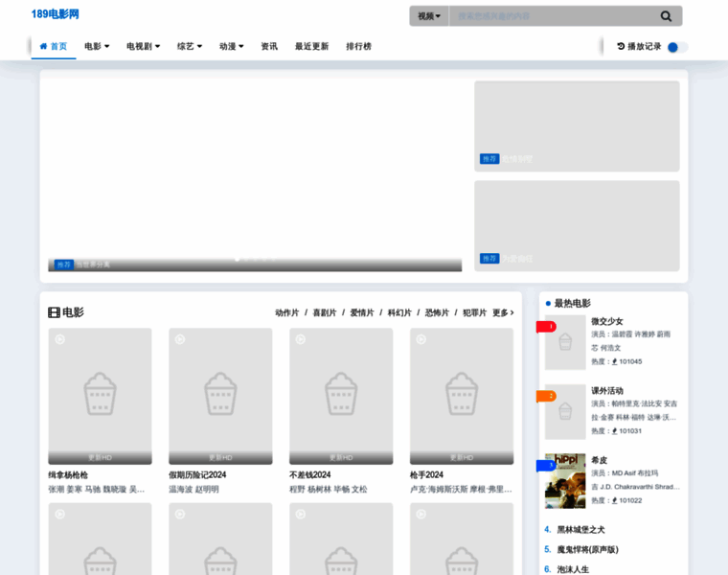
Task: Select the first carousel dot indicator
Action: pos(238,259)
